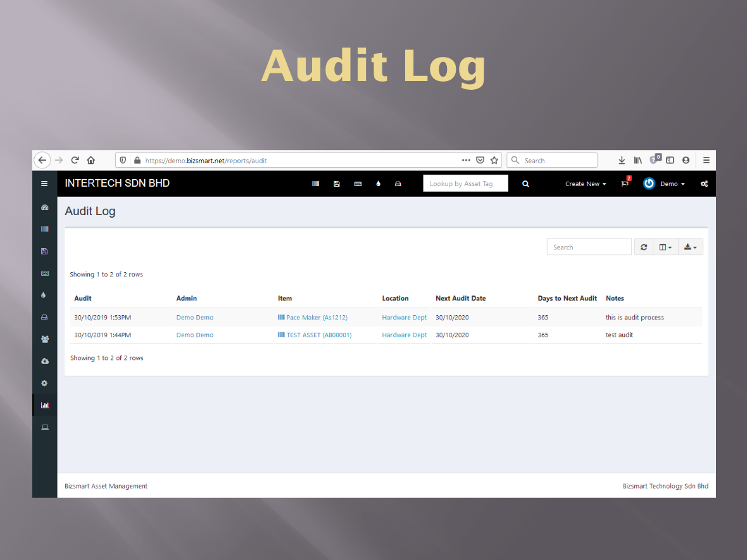The width and height of the screenshot is (747, 560).
Task: Open Assets barcode icon in sidebar
Action: pyautogui.click(x=44, y=229)
